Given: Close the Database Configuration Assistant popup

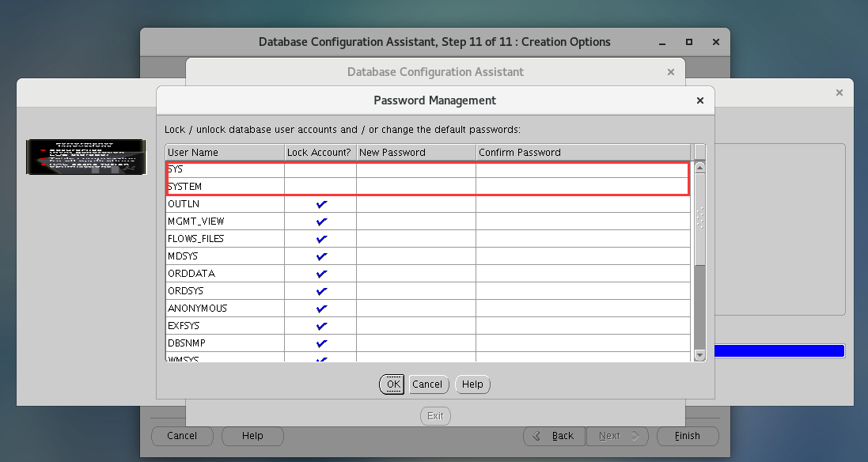Looking at the screenshot, I should 671,72.
